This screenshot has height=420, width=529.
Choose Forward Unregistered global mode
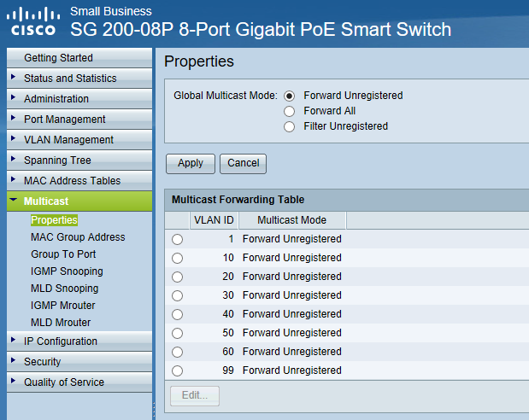(x=289, y=96)
